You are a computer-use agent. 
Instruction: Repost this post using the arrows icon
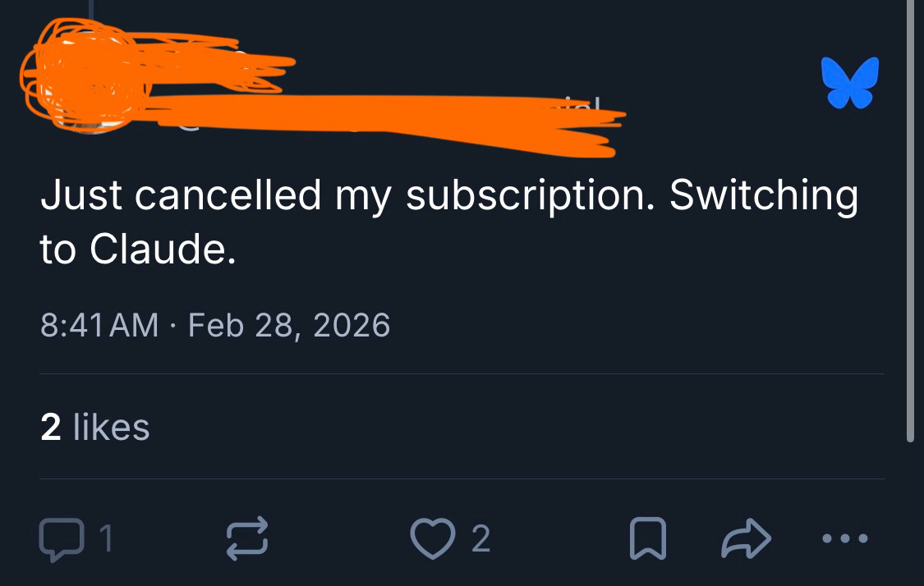(x=247, y=538)
